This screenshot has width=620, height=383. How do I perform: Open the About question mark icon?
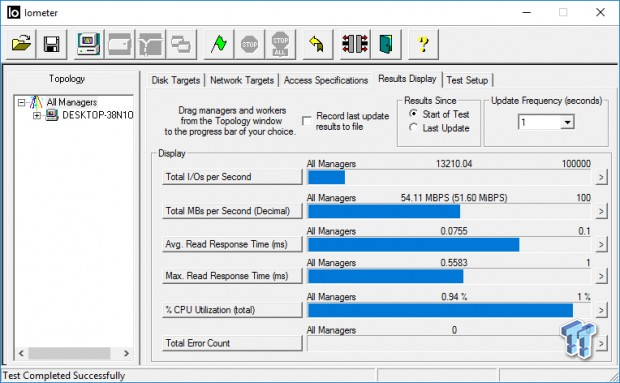pos(423,44)
